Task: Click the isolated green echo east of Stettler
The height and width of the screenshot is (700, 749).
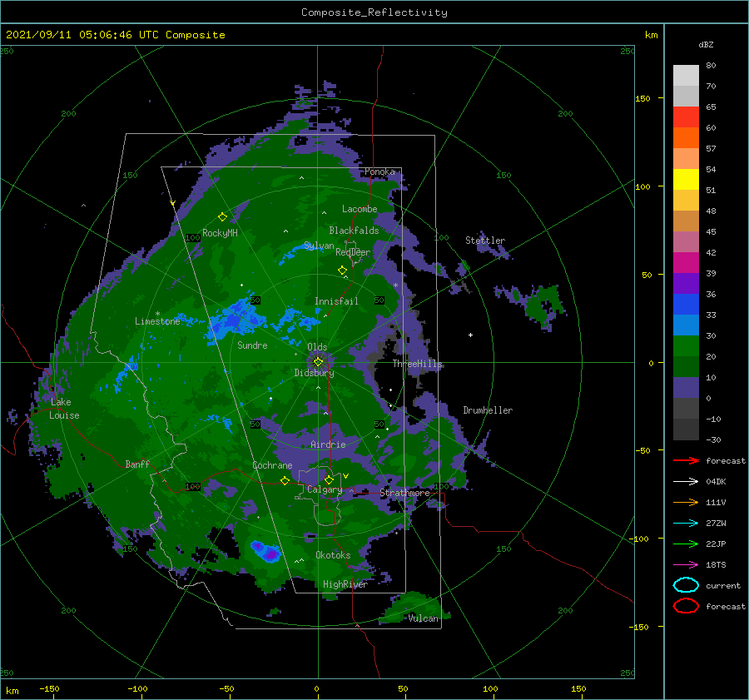Action: 542,304
